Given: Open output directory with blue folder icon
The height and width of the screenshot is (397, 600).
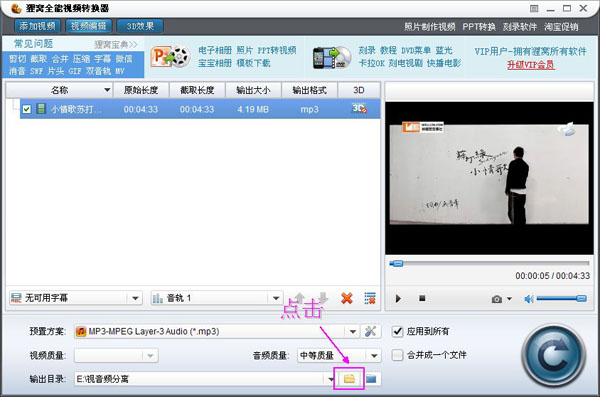Looking at the screenshot, I should (x=371, y=379).
